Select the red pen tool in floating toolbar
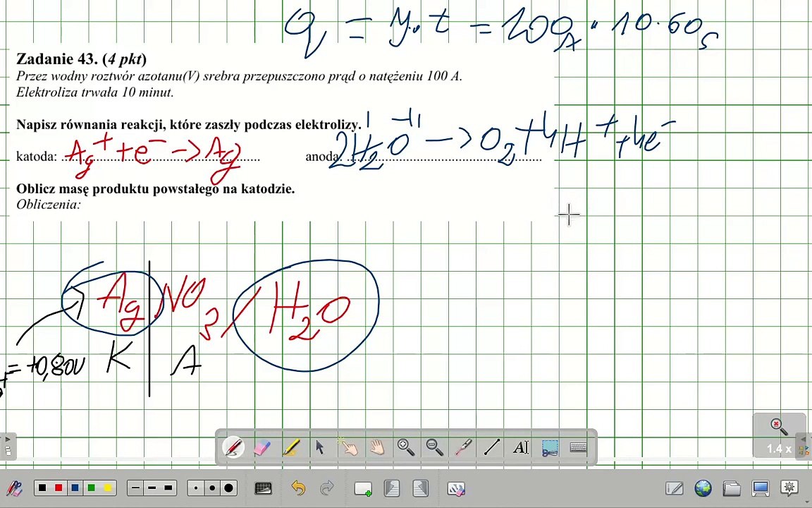 click(233, 447)
